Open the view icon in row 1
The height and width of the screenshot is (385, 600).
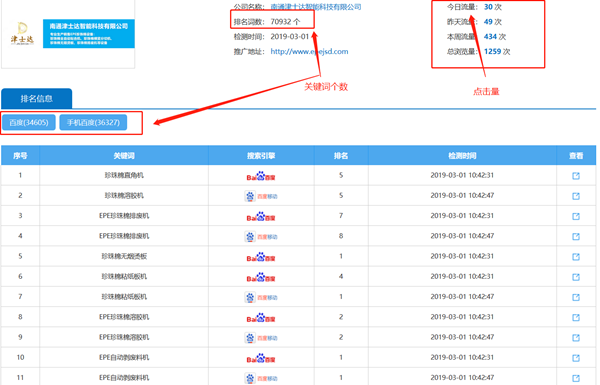coord(576,176)
